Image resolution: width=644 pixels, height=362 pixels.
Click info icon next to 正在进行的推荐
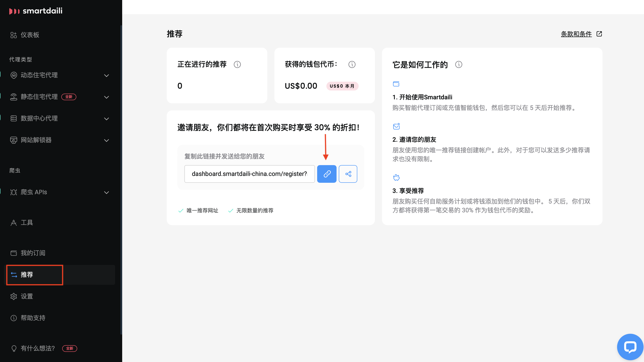coord(237,64)
